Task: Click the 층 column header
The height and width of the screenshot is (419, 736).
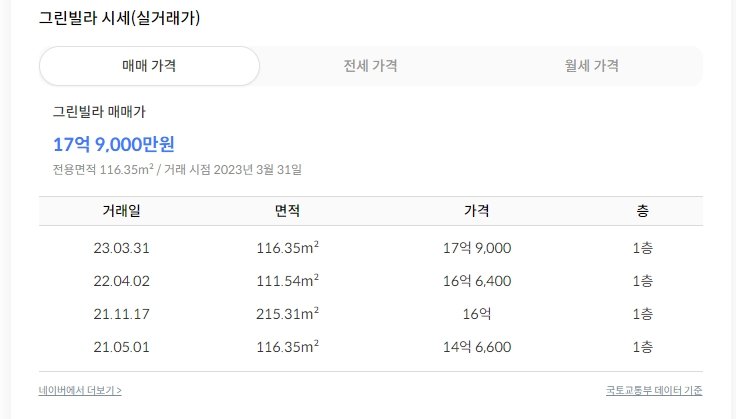Action: tap(642, 211)
